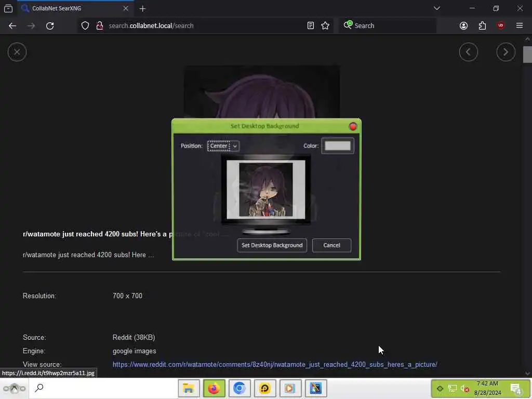Click the muted volume tray icon
The image size is (532, 399).
tap(465, 389)
